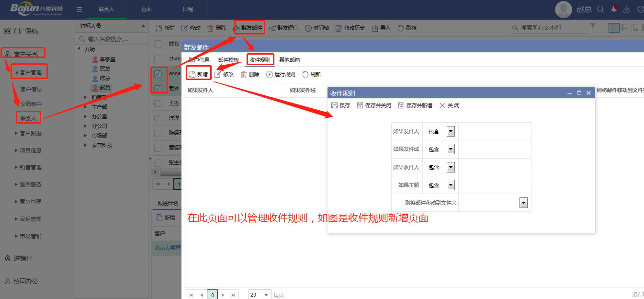Image resolution: width=644 pixels, height=299 pixels.
Task: Click 导入 import icon in contacts toolbar
Action: tap(375, 28)
